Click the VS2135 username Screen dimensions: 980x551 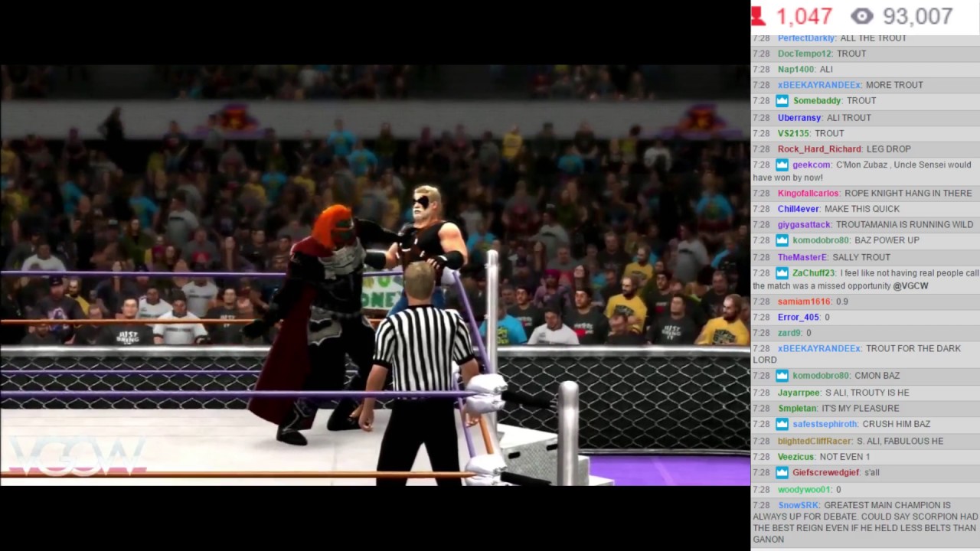794,133
